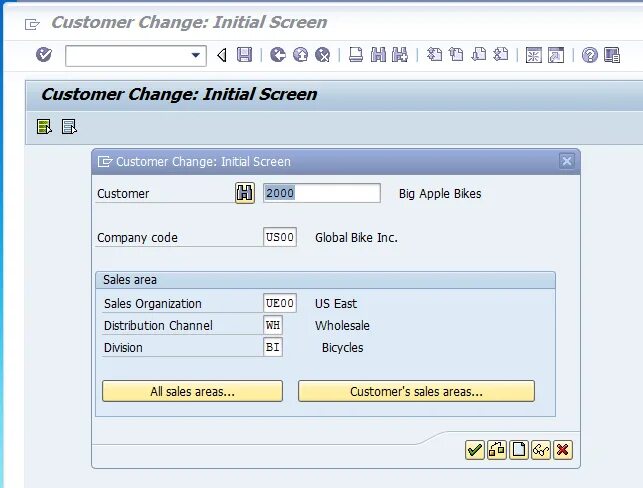This screenshot has height=488, width=643.
Task: Confirm dialog with the green checkmark button
Action: coord(475,450)
